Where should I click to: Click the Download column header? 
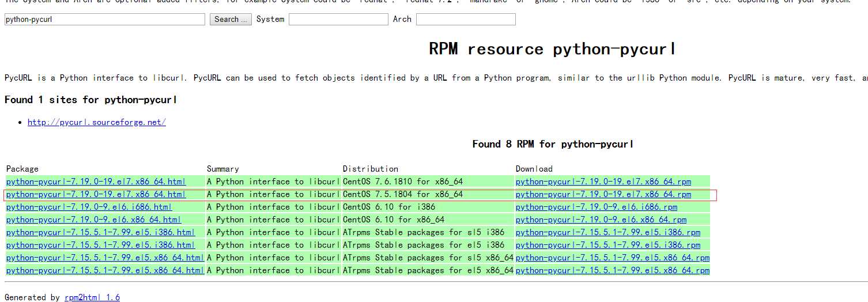[x=534, y=169]
